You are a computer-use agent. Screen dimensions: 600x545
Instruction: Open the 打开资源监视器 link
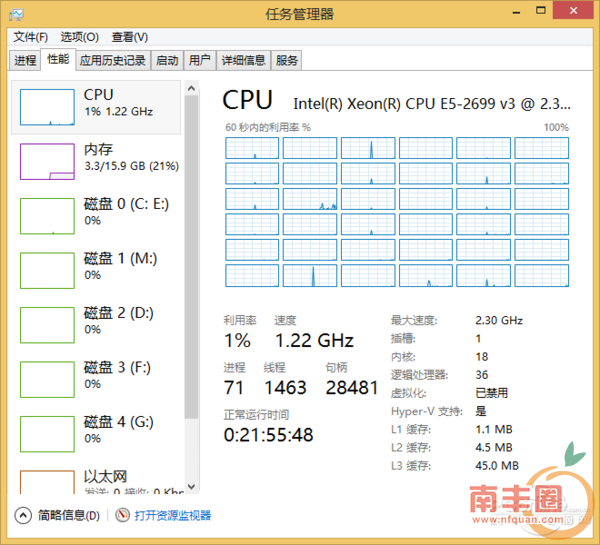click(x=173, y=515)
